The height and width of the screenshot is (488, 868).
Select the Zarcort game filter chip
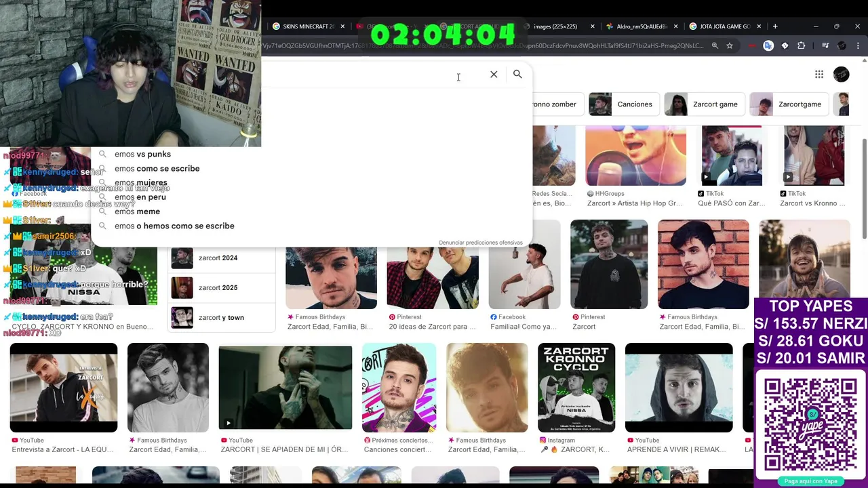point(704,104)
